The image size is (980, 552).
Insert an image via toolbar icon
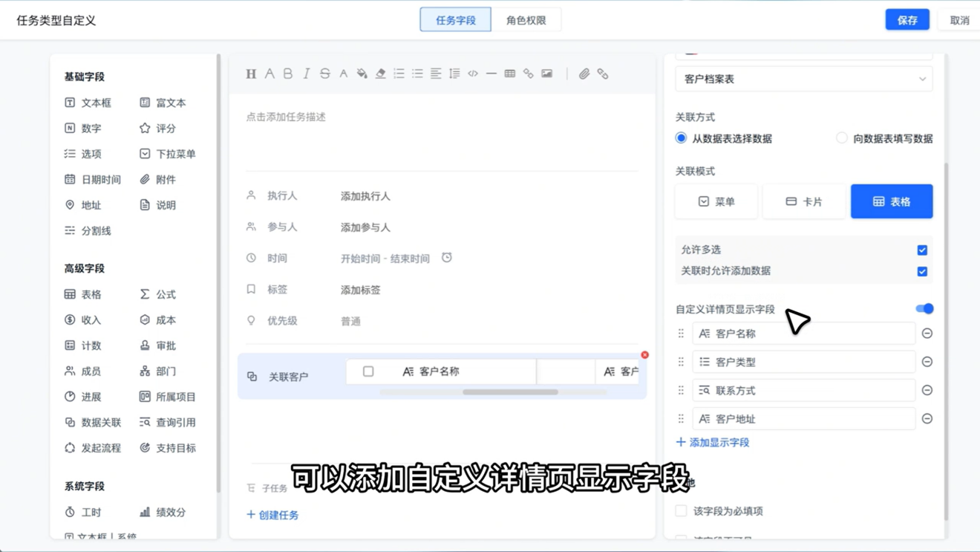pyautogui.click(x=547, y=74)
